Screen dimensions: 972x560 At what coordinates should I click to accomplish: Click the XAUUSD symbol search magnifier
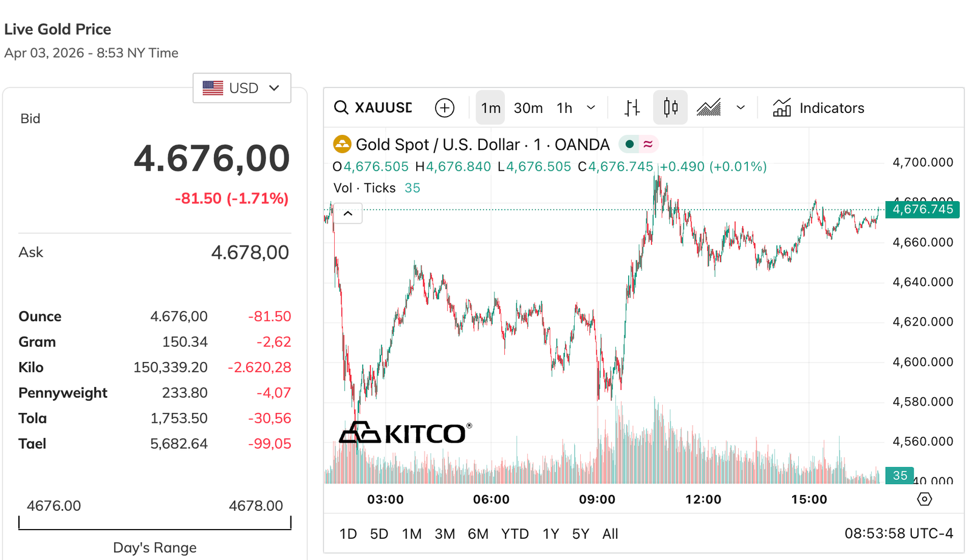[x=341, y=108]
